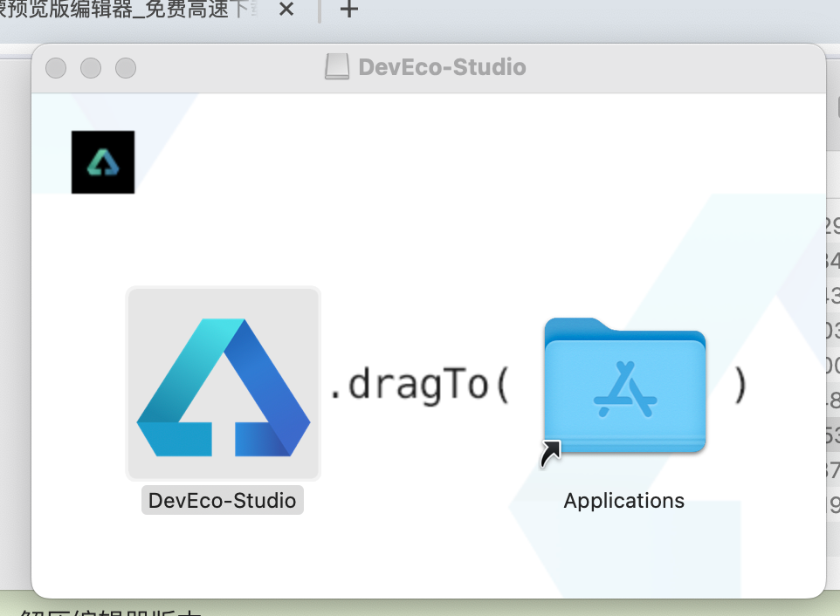The height and width of the screenshot is (616, 840).
Task: Open a new browser tab with plus
Action: click(x=348, y=9)
